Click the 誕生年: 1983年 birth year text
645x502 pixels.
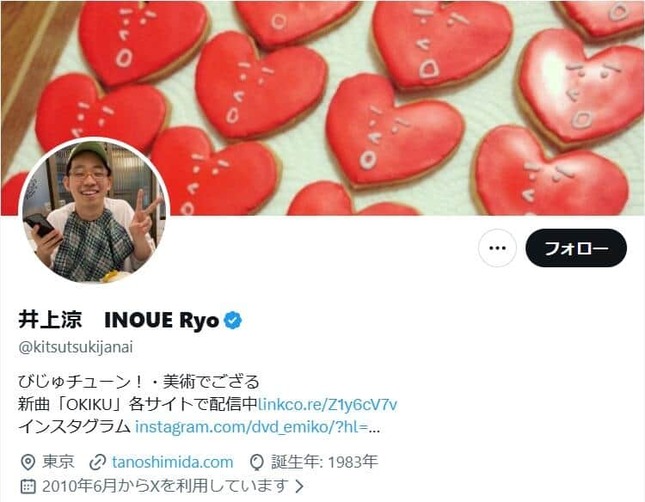click(x=324, y=462)
